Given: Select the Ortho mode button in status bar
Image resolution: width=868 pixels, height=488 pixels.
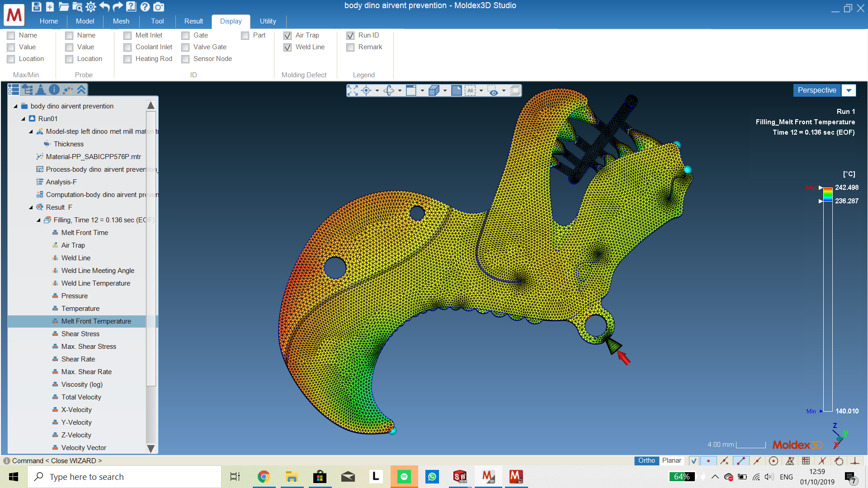Looking at the screenshot, I should (x=646, y=460).
